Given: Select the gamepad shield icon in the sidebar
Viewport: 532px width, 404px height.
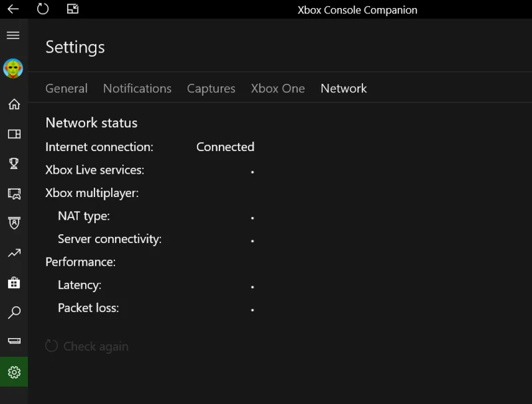Looking at the screenshot, I should click(x=13, y=223).
